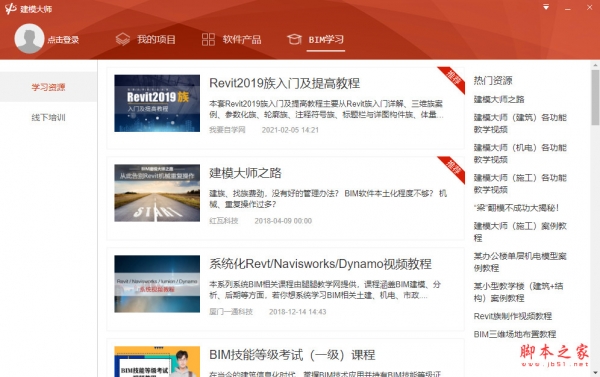Screen dimensions: 600x377
Task: Click the 建模大师 app logo
Action: [x=11, y=8]
